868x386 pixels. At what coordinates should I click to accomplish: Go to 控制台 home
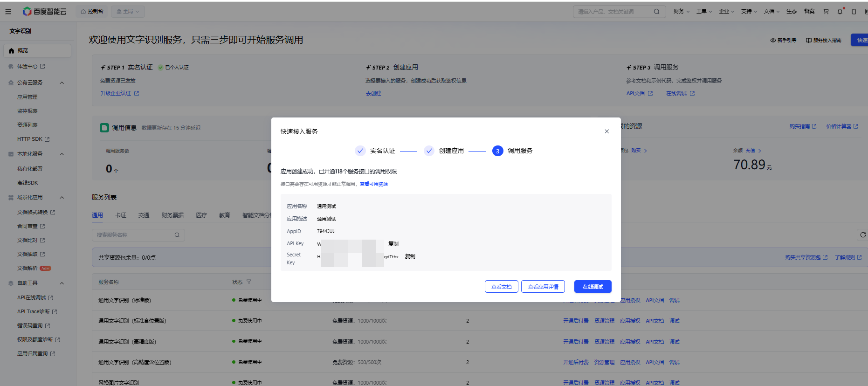coord(92,12)
